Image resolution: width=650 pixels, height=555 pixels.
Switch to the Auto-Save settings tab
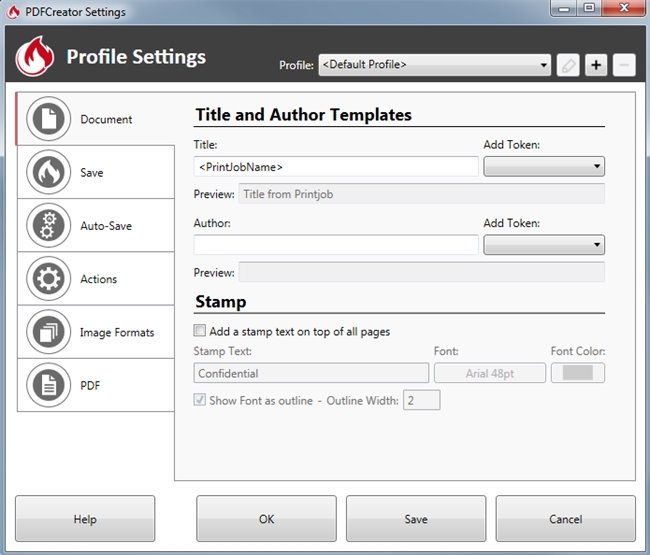[x=106, y=226]
